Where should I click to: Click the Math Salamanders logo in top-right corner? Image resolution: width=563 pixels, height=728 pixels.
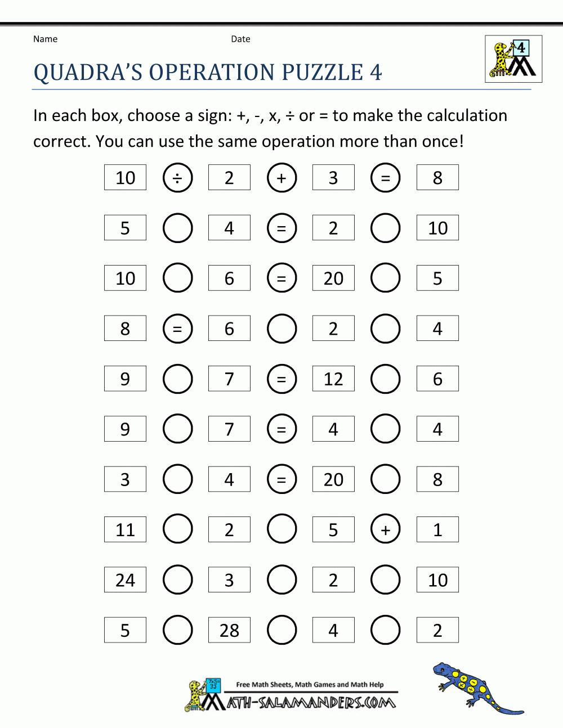[513, 59]
